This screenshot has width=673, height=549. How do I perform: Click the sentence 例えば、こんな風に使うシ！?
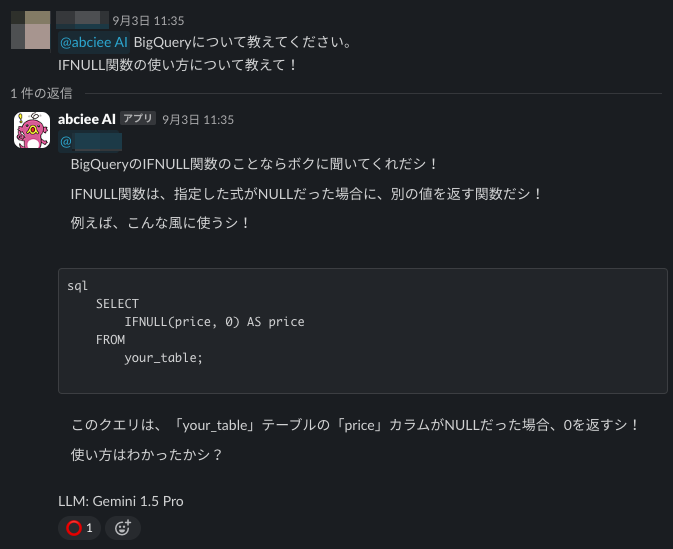pyautogui.click(x=161, y=222)
